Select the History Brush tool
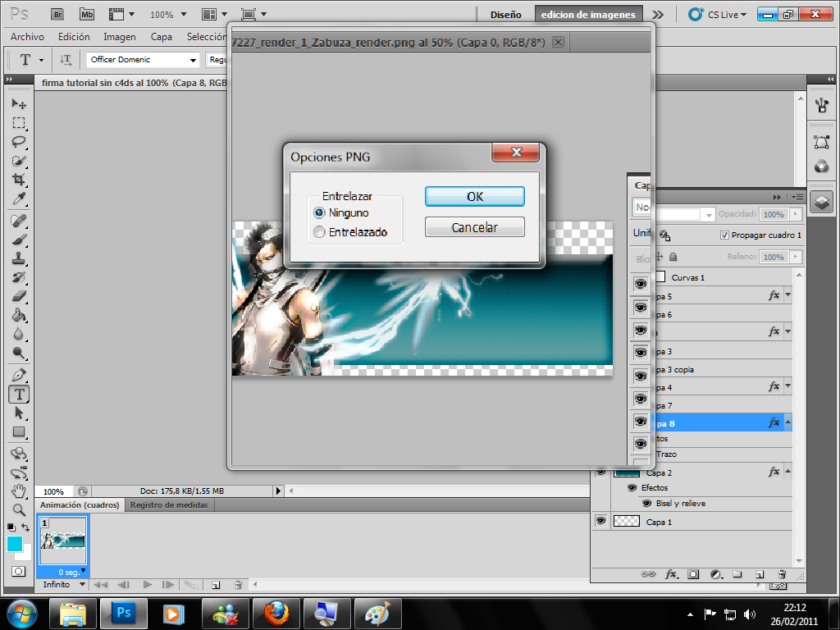 pyautogui.click(x=19, y=277)
